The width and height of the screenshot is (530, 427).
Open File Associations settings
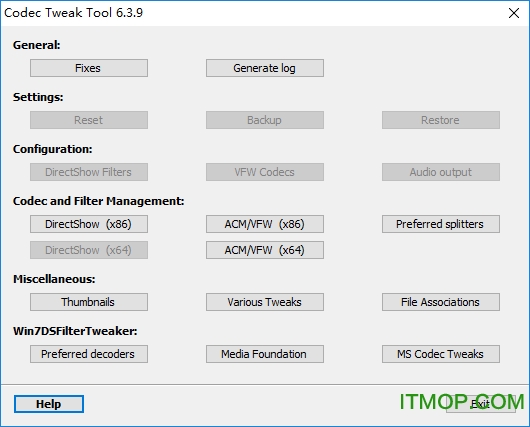click(x=441, y=302)
